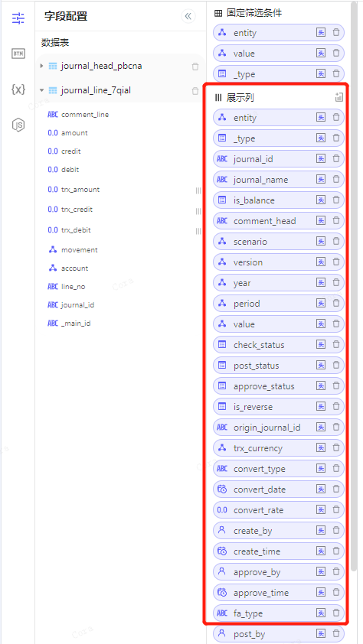Click the add column icon beside 展示列

[x=339, y=97]
